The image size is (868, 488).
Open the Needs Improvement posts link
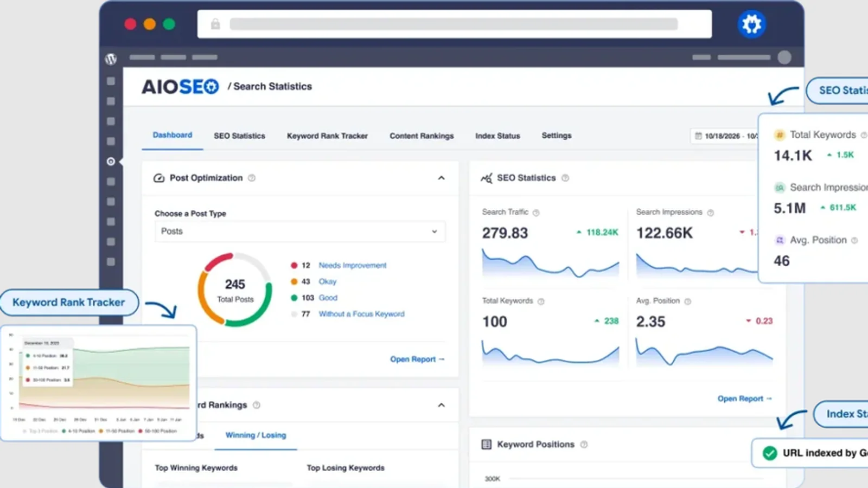tap(353, 266)
